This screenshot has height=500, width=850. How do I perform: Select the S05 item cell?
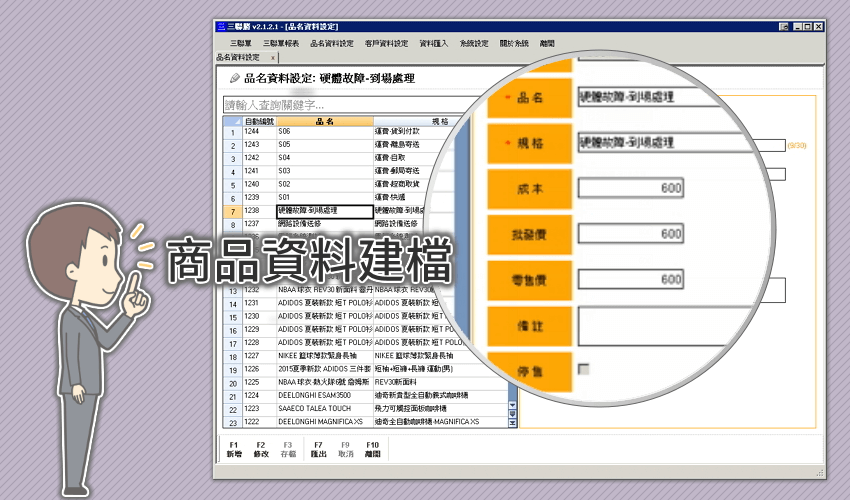tap(325, 145)
